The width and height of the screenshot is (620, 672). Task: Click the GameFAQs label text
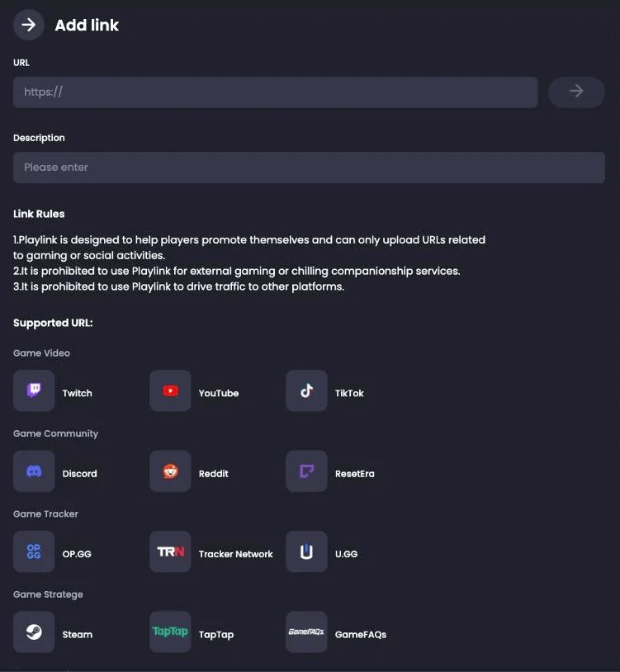pyautogui.click(x=361, y=634)
